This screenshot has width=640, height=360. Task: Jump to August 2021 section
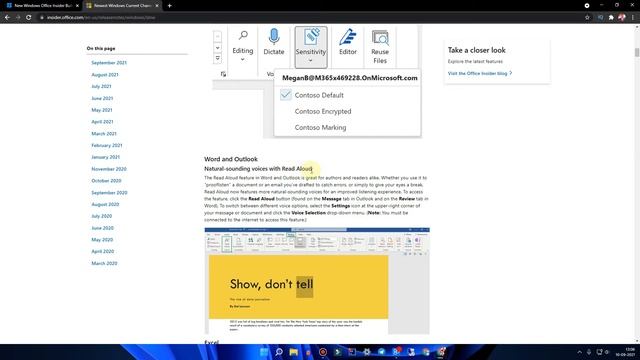pyautogui.click(x=105, y=75)
